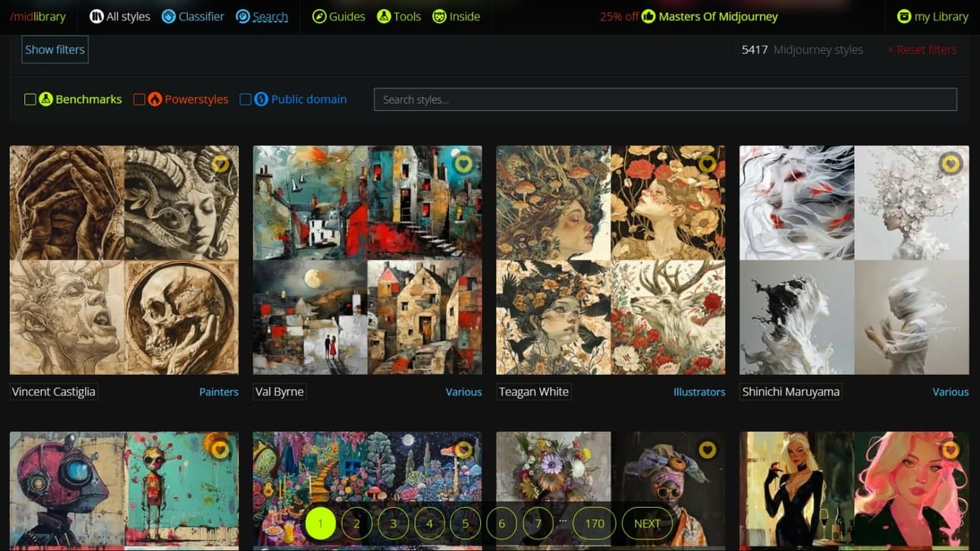Click the Teagan White name label
Screen dimensions: 980x551
[534, 392]
